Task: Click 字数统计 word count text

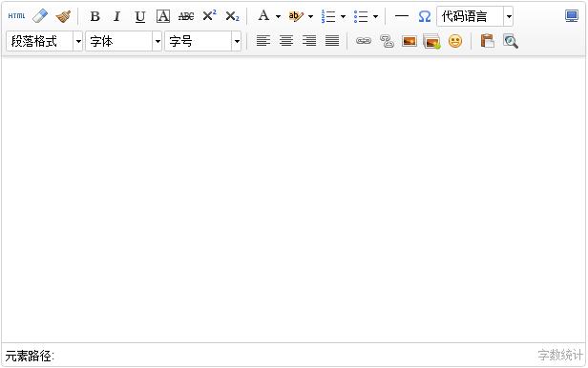Action: click(x=560, y=355)
